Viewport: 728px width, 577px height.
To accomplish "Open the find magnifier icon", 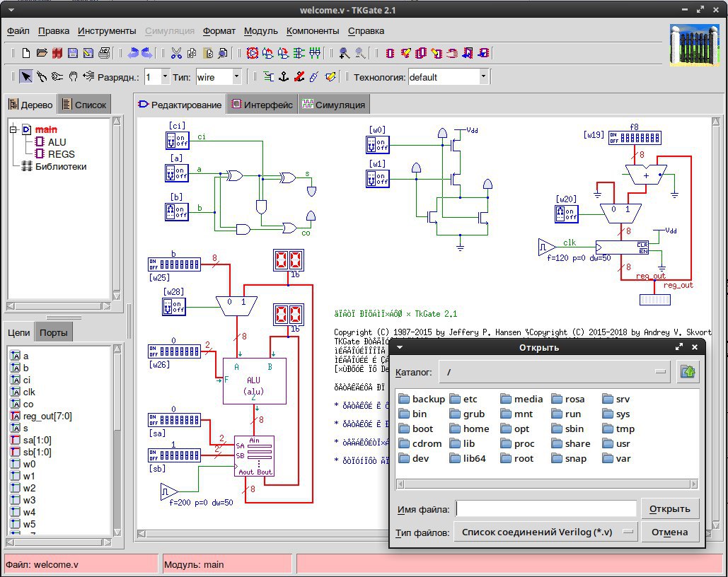I will coord(223,53).
